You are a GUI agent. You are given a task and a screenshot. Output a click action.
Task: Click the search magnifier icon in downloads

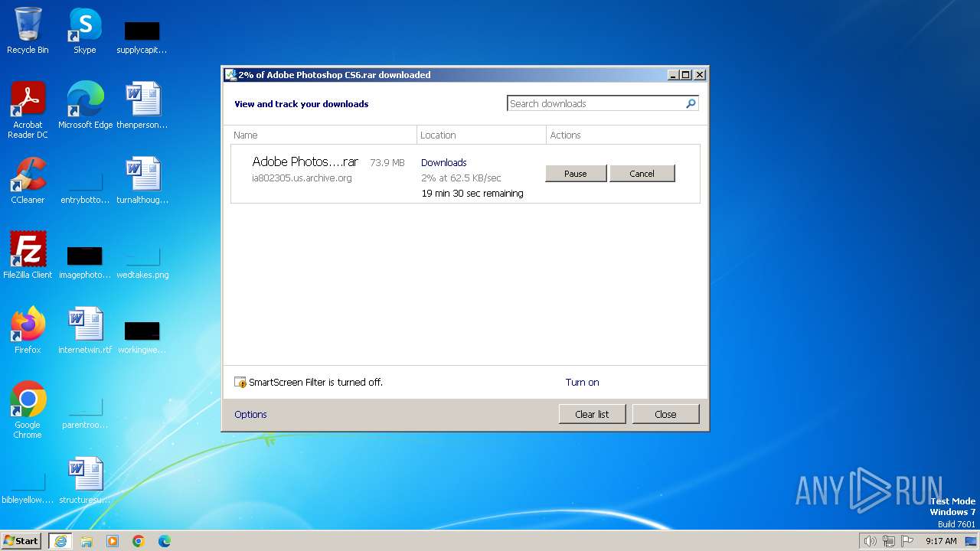(691, 103)
